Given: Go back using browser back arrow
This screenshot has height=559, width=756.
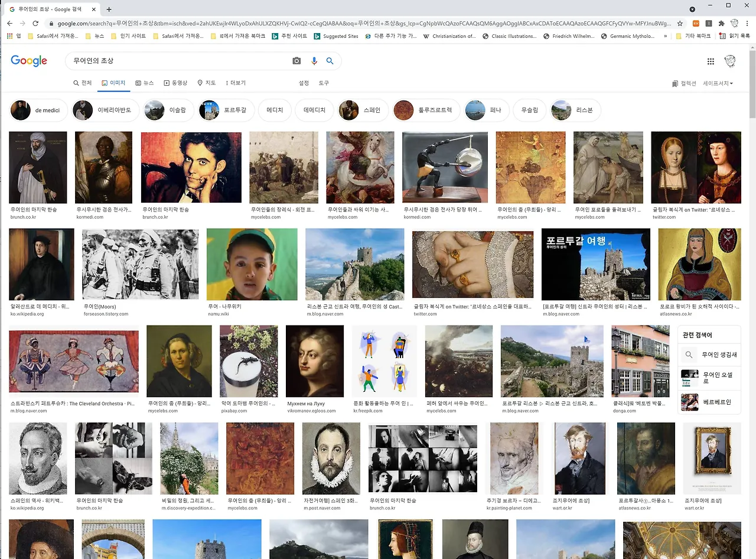Looking at the screenshot, I should (x=9, y=23).
